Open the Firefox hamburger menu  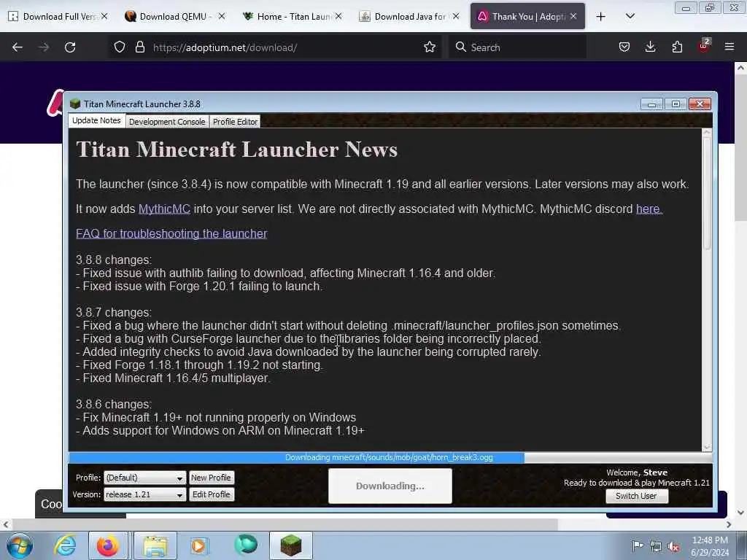pyautogui.click(x=729, y=47)
